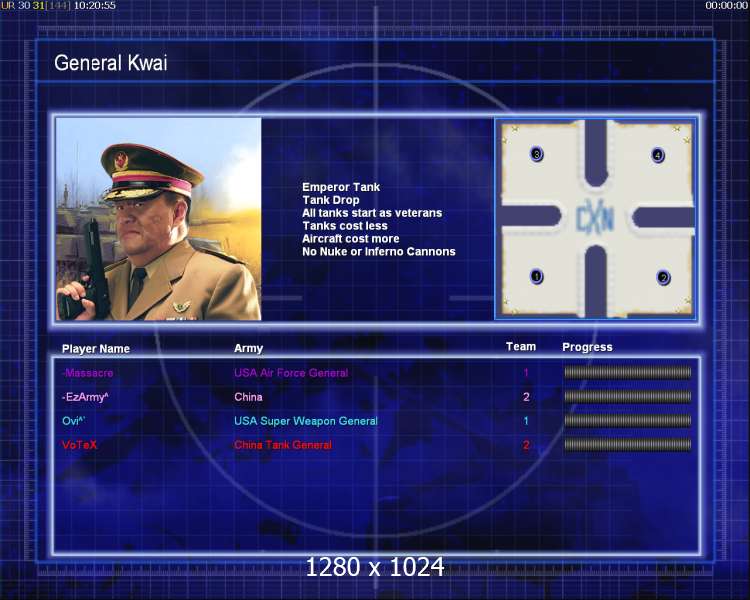Click the China army entry for -EzArmy^
Screen dimensions: 750x600
(248, 397)
